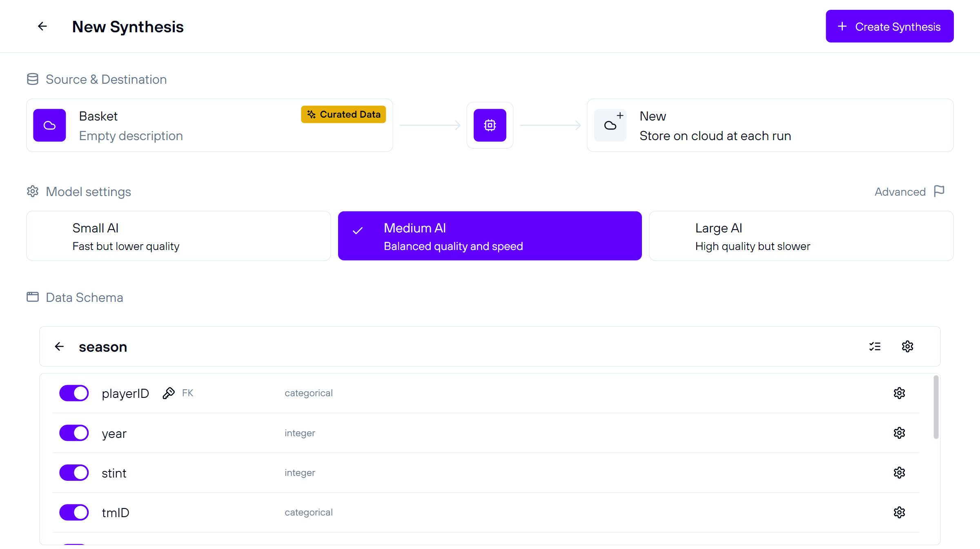Turn off the tmID column toggle
The width and height of the screenshot is (980, 549).
pyautogui.click(x=74, y=512)
